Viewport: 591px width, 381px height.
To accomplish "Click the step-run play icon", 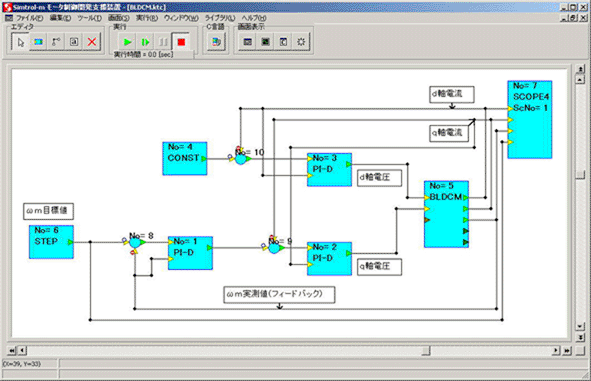I will coord(145,42).
